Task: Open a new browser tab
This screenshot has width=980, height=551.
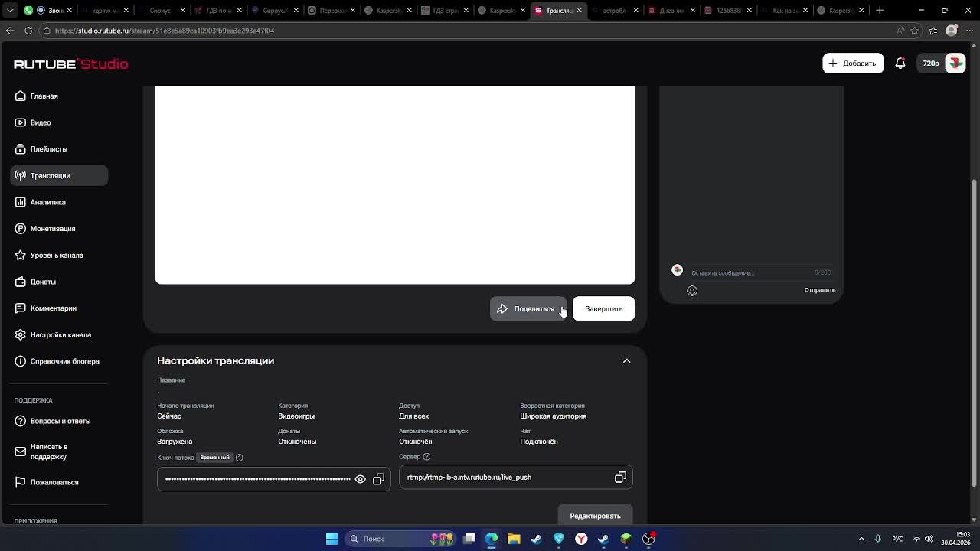Action: click(x=880, y=10)
